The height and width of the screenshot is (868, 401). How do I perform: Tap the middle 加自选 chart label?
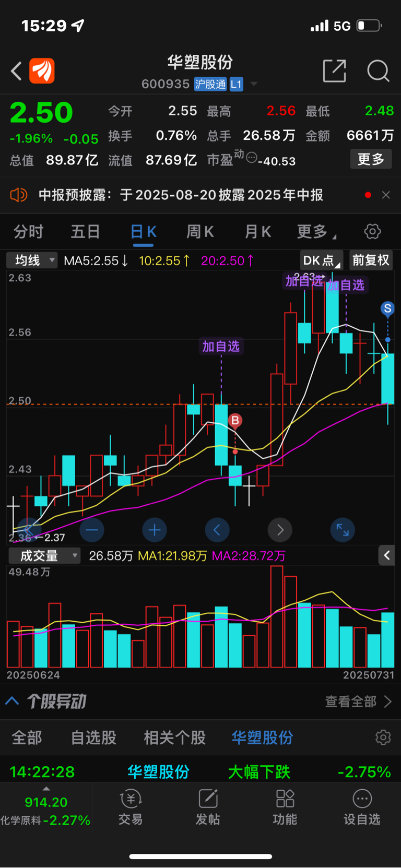click(221, 346)
